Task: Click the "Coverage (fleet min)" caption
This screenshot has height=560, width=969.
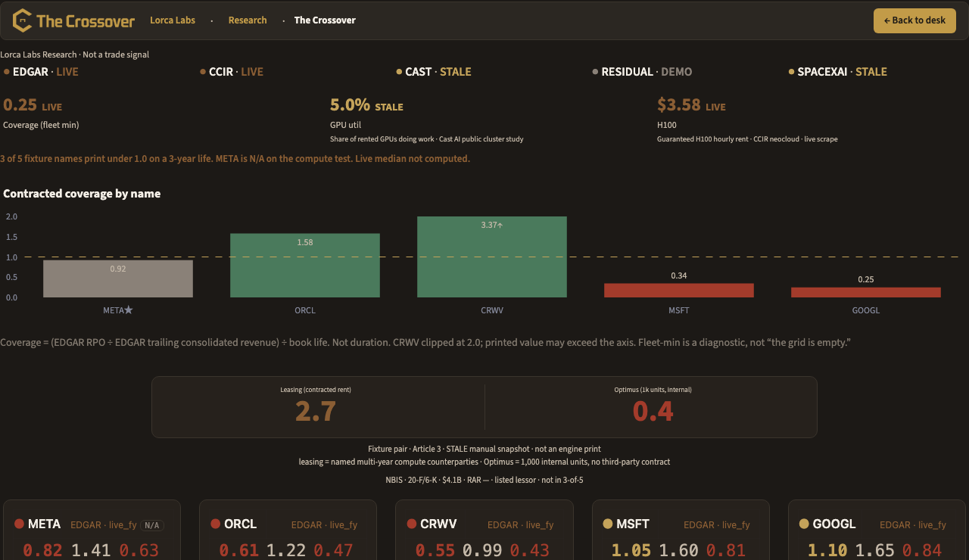Action: tap(41, 125)
